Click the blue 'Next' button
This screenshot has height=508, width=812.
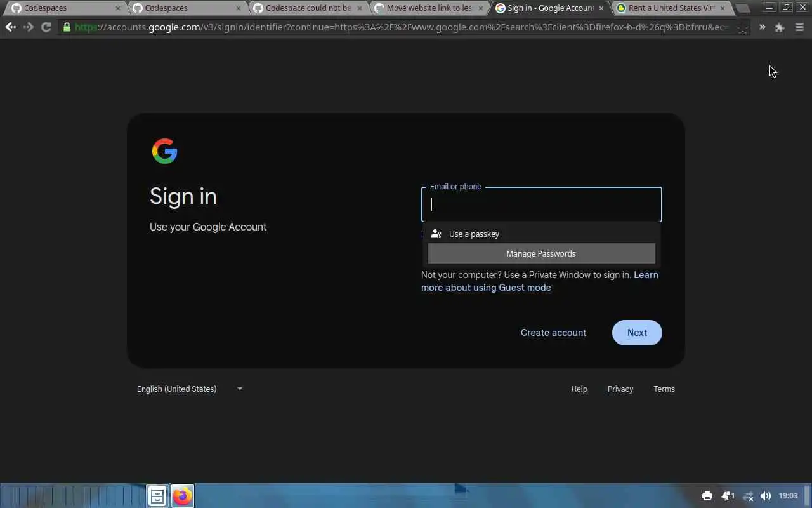(x=637, y=333)
